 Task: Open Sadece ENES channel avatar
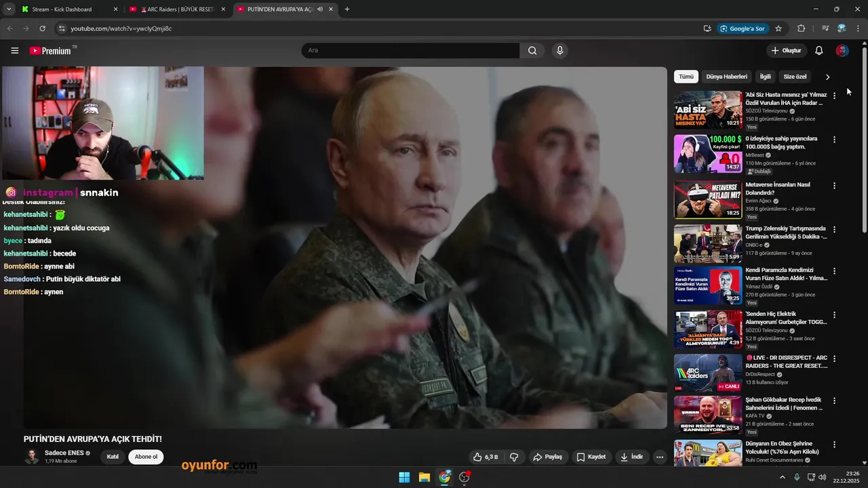[31, 457]
